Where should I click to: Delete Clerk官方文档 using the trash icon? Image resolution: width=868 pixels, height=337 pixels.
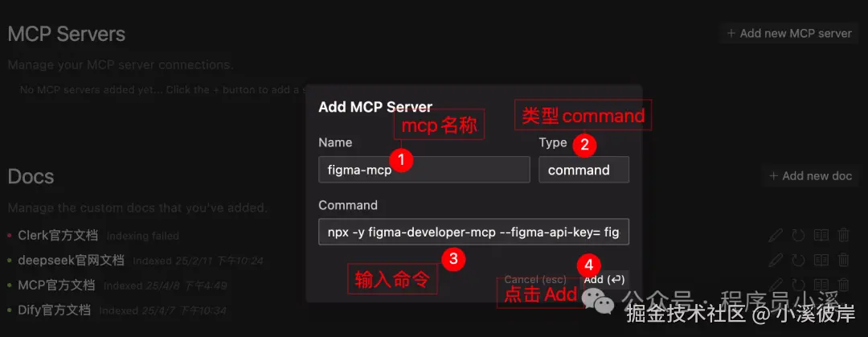tap(843, 235)
